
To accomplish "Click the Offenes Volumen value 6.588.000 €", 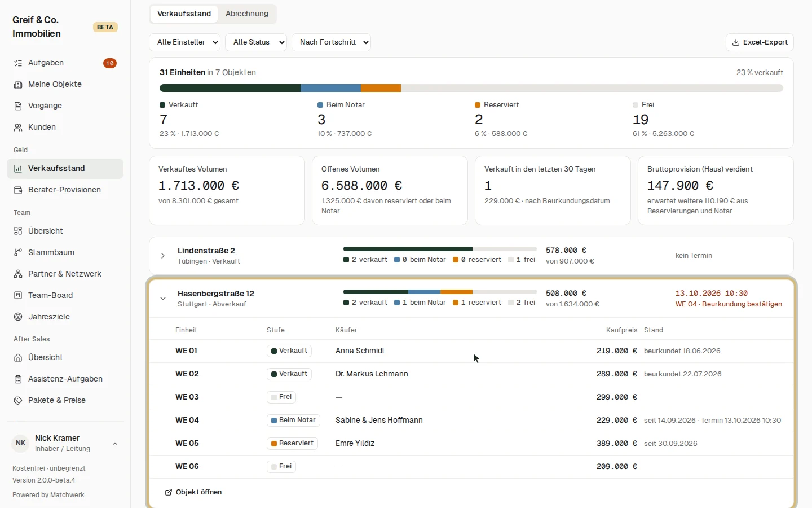I will [361, 186].
